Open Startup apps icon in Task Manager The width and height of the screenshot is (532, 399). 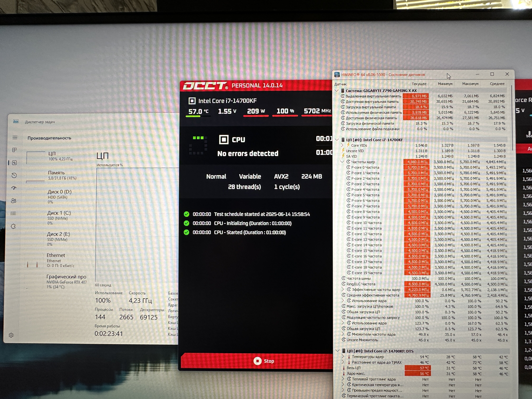[x=14, y=188]
